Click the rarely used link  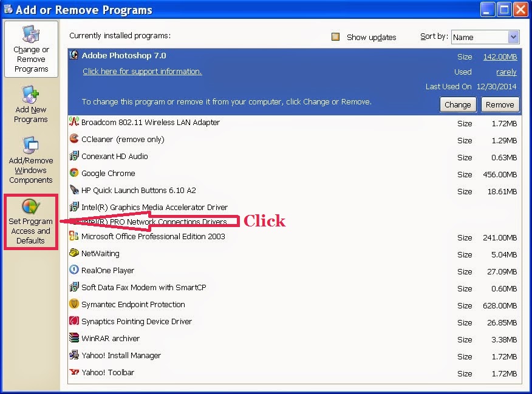coord(506,72)
